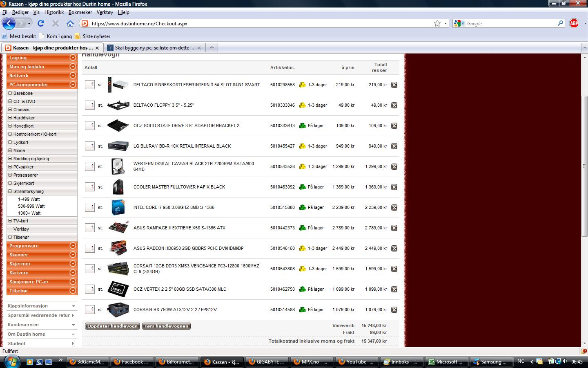This screenshot has width=588, height=368.
Task: Expand the Hovedkort category
Action: (x=10, y=126)
